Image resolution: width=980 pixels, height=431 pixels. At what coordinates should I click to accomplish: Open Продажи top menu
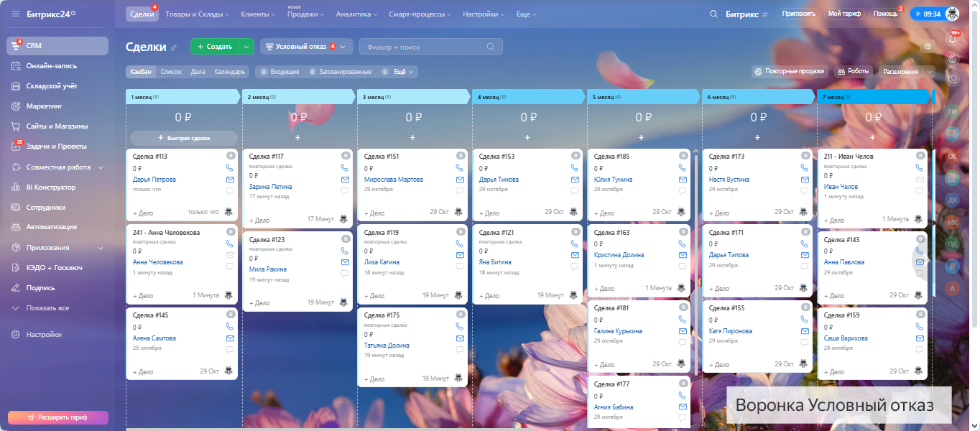tap(305, 14)
